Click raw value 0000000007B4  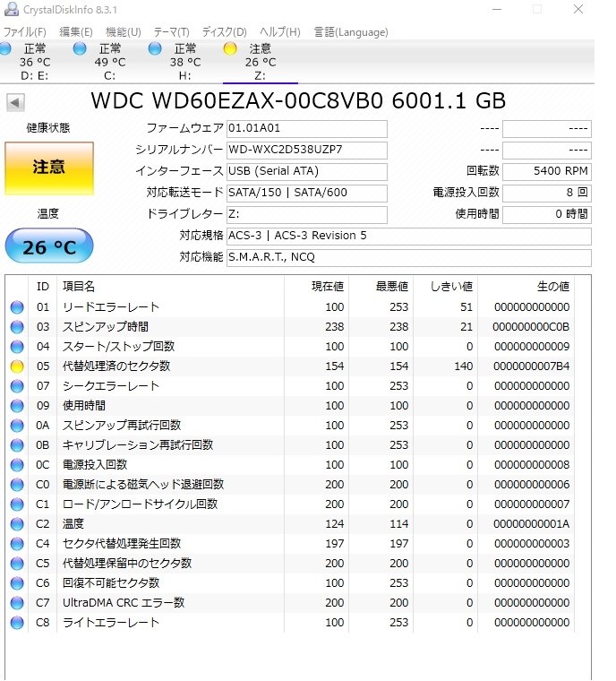click(531, 366)
